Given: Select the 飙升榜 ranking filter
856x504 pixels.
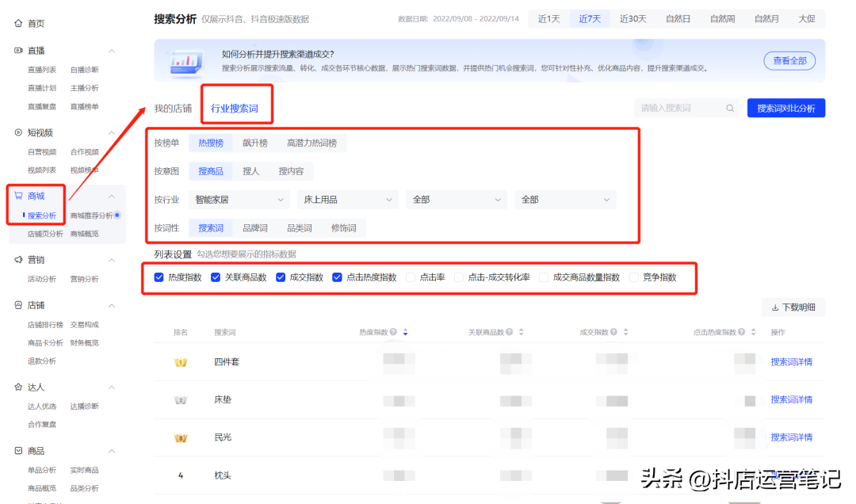Looking at the screenshot, I should 255,143.
